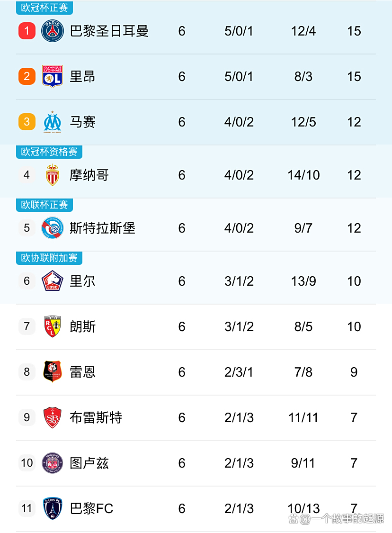Image resolution: width=392 pixels, height=533 pixels.
Task: Click the Paris FC logo
Action: pos(53,508)
